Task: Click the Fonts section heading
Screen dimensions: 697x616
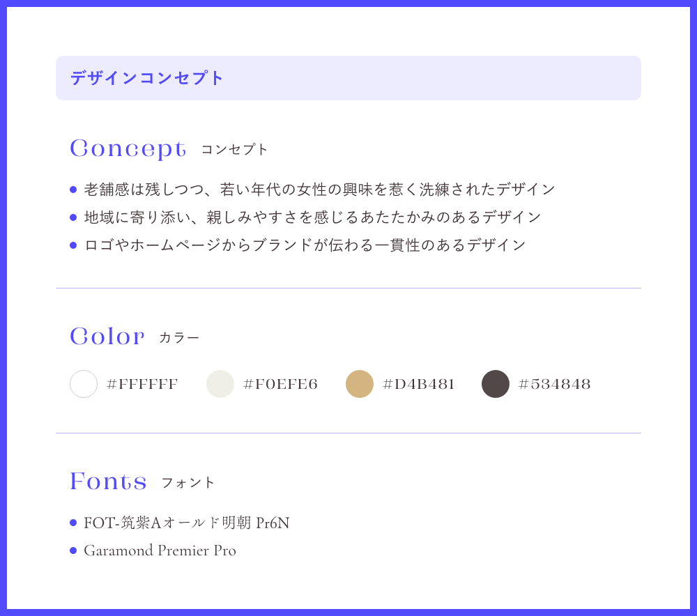Action: (108, 481)
